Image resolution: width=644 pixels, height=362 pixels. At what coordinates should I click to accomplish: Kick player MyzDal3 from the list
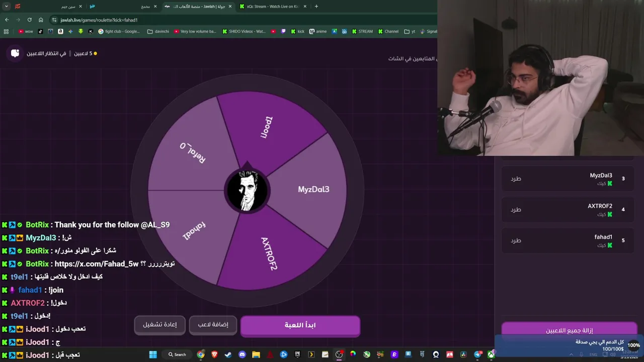(x=516, y=179)
